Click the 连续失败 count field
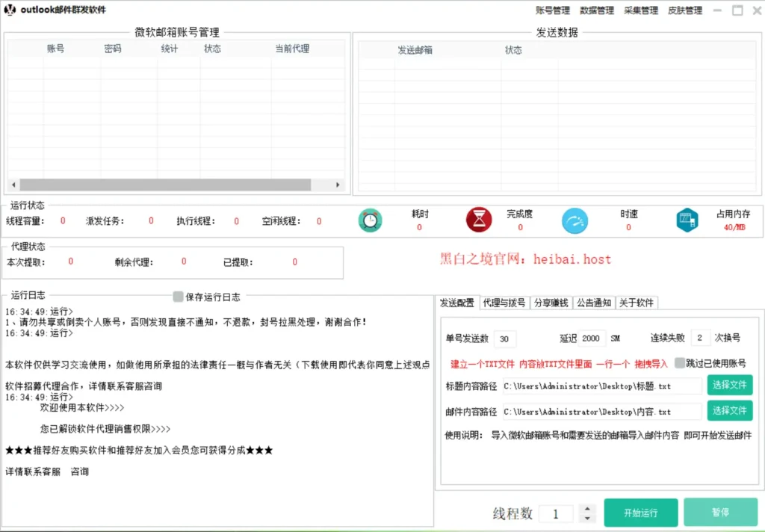 (701, 338)
